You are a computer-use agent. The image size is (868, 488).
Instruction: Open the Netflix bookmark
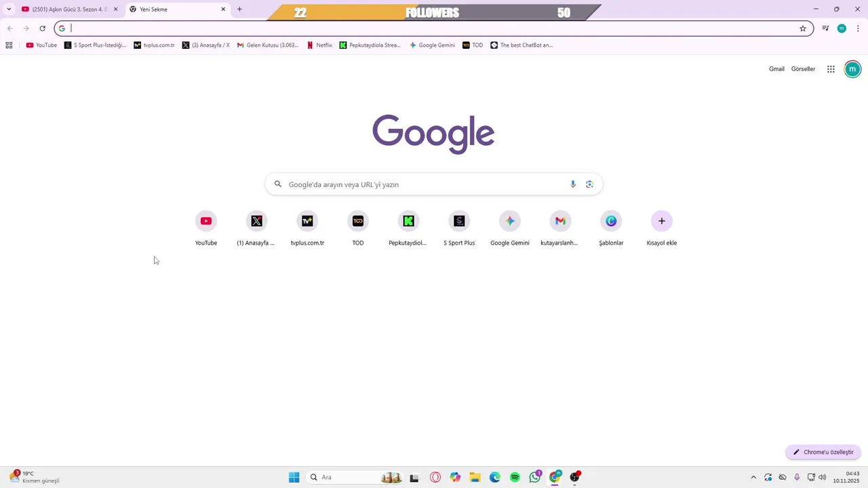(319, 45)
